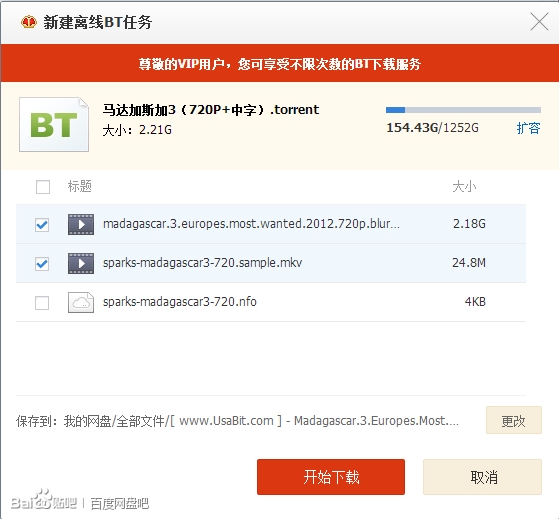
Task: Click the madagascar.3.europes video file icon
Action: [x=81, y=224]
